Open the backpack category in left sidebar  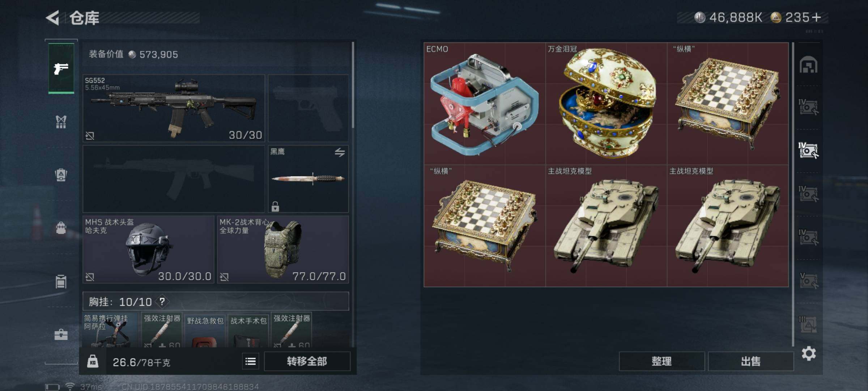61,228
